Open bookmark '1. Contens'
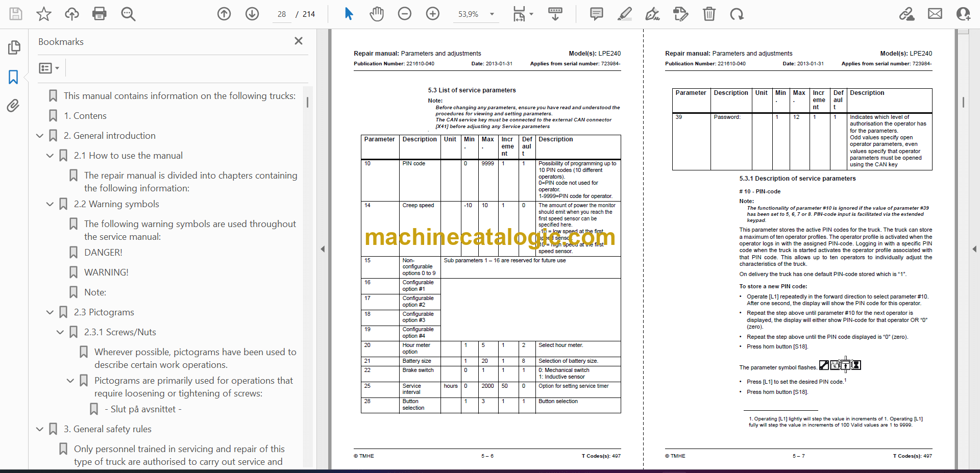980x473 pixels. (x=85, y=116)
